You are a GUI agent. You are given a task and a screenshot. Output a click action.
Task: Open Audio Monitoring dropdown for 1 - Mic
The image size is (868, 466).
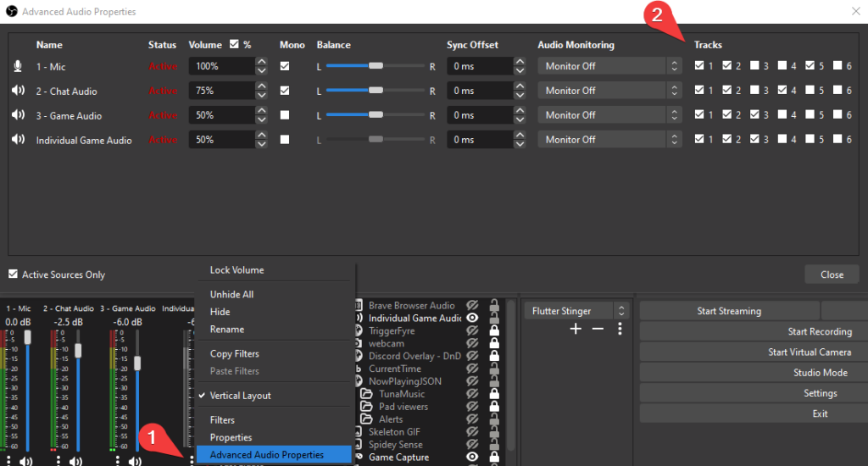pos(609,66)
